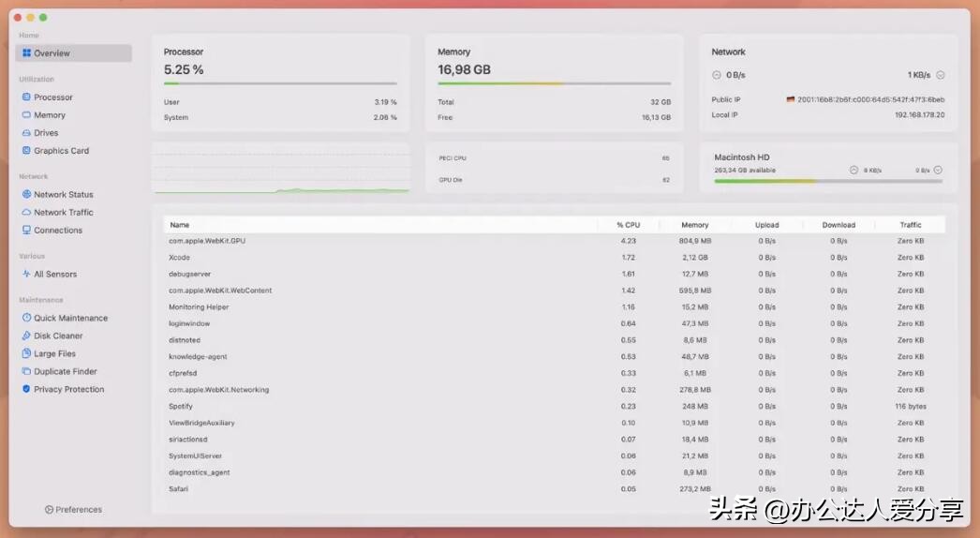Image resolution: width=980 pixels, height=538 pixels.
Task: Click the German flag next to Public IP
Action: point(790,99)
